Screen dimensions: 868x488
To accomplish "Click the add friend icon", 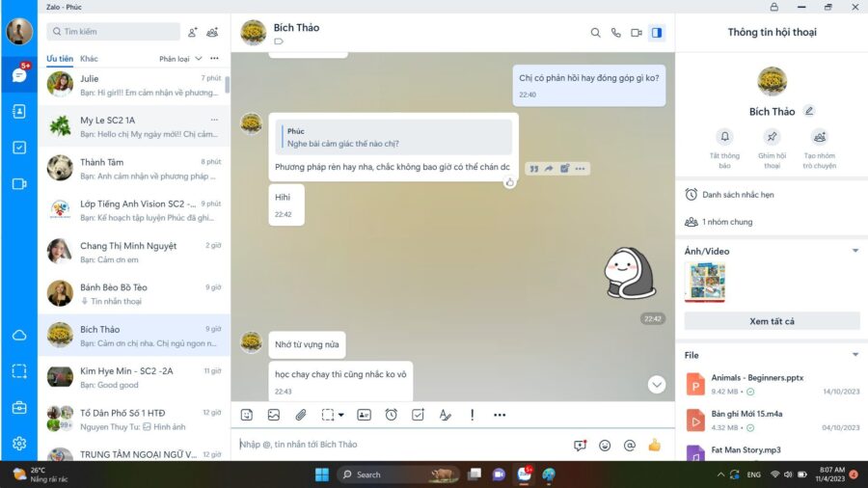I will [x=193, y=32].
